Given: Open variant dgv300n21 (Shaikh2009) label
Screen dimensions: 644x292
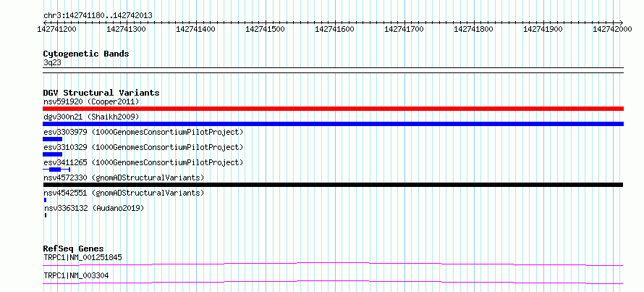Looking at the screenshot, I should (91, 117).
